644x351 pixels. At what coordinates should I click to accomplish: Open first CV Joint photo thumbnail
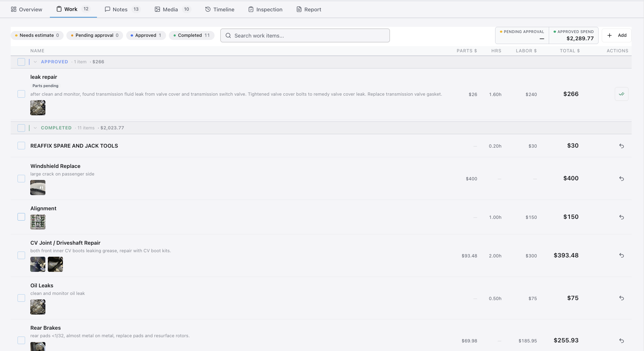tap(38, 264)
